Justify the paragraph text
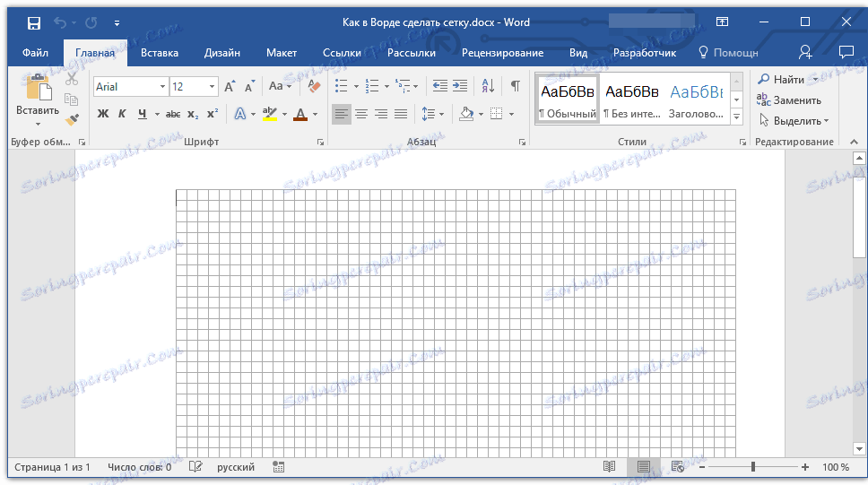 (x=401, y=114)
